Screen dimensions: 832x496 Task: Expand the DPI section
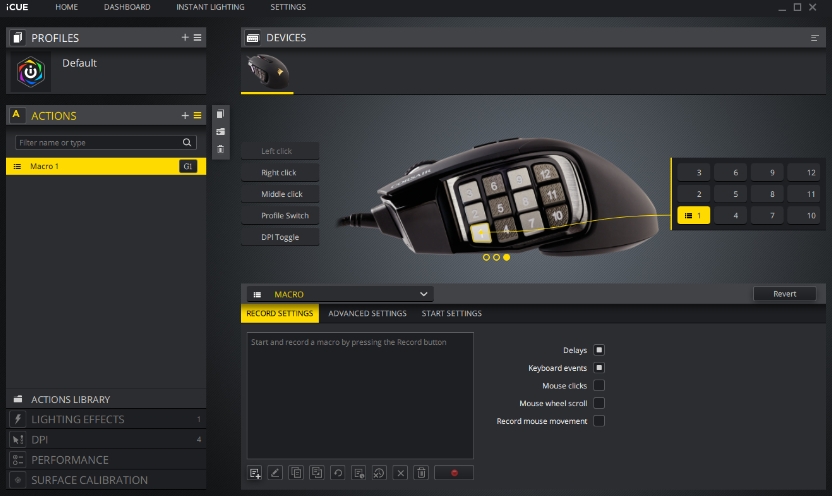pos(106,439)
